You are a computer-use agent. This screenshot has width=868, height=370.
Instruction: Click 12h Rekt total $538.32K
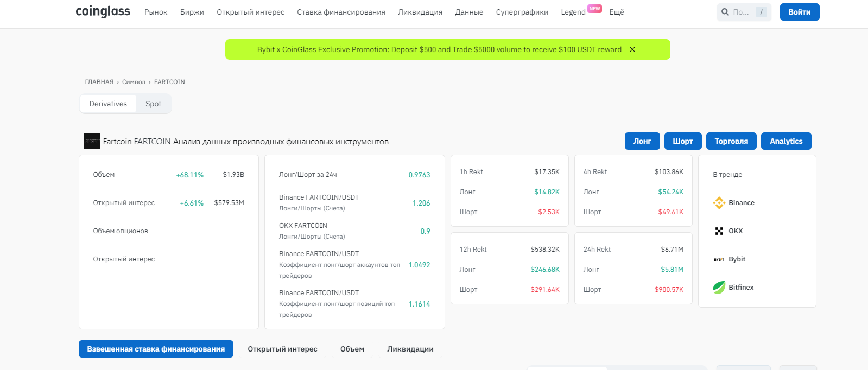tap(545, 250)
